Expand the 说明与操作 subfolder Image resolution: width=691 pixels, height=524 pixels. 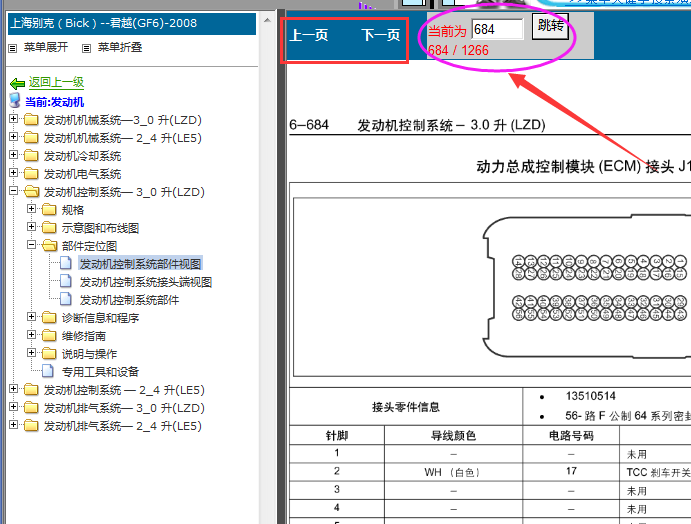tap(32, 353)
